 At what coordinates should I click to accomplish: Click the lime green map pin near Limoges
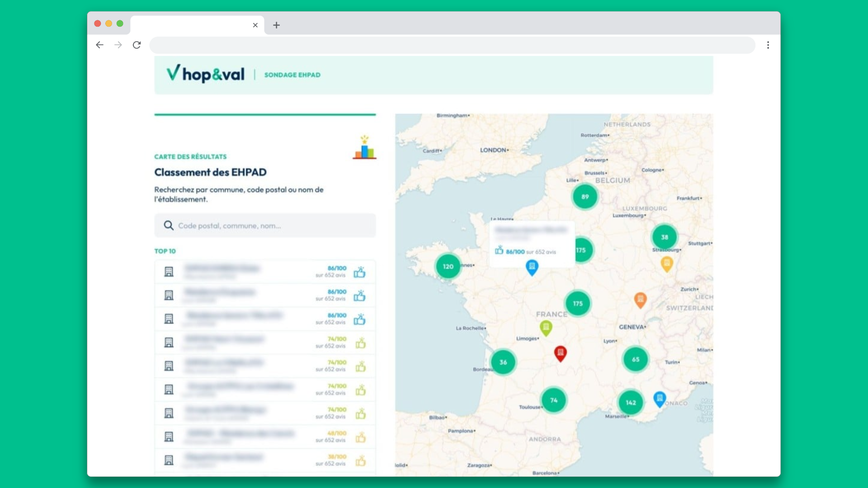pos(546,328)
